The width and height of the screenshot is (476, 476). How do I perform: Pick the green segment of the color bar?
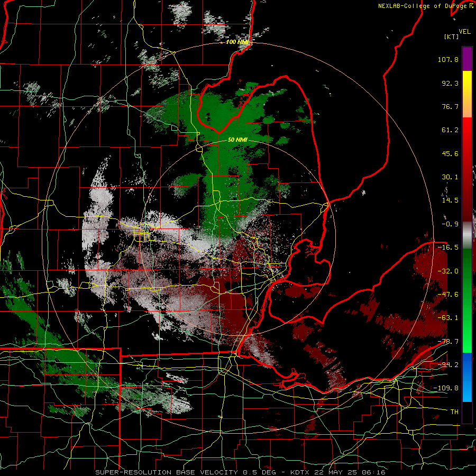click(x=467, y=300)
